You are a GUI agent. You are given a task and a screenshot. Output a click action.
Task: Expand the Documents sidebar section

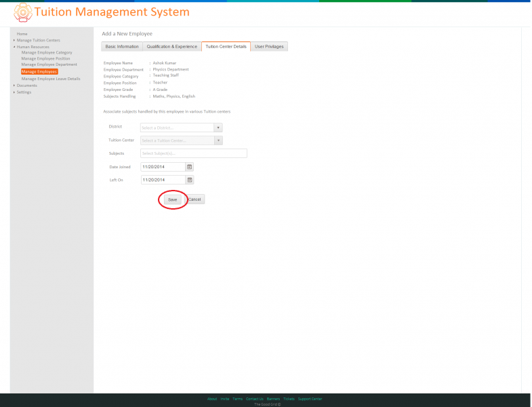click(x=14, y=85)
